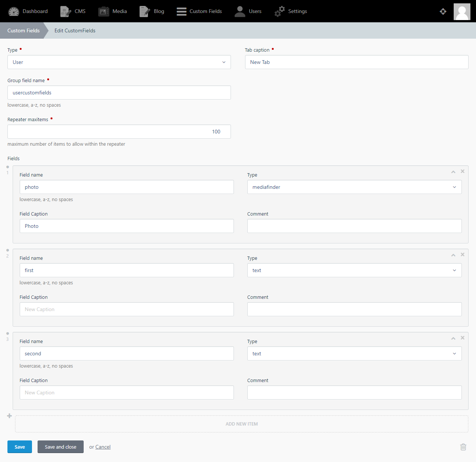
Task: Remove the first field item
Action: coord(463,255)
